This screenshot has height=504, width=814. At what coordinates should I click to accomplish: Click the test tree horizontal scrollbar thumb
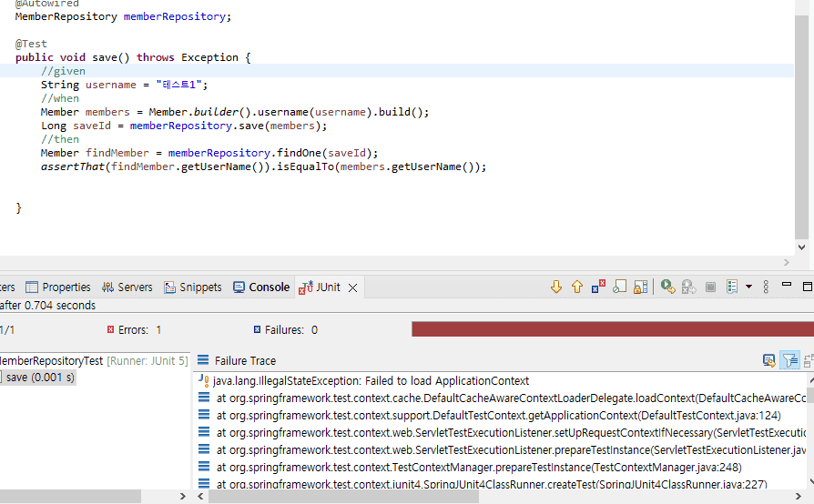click(x=70, y=497)
